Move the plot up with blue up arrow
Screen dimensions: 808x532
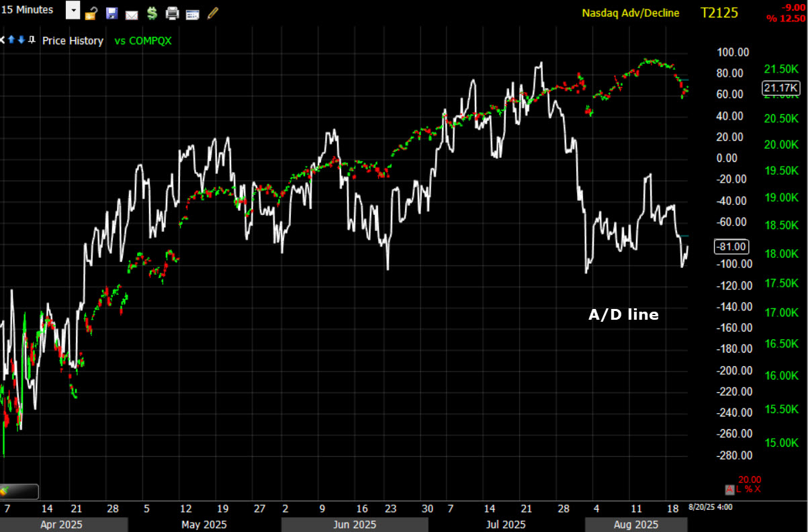11,40
